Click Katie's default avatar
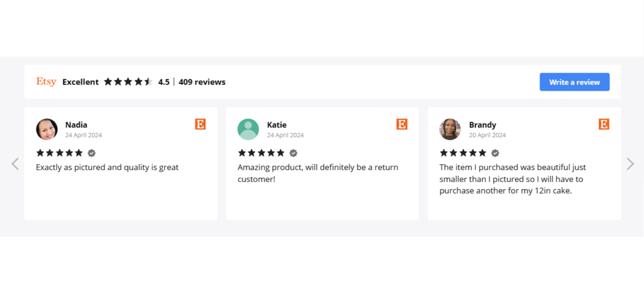This screenshot has height=303, width=644. (x=248, y=129)
